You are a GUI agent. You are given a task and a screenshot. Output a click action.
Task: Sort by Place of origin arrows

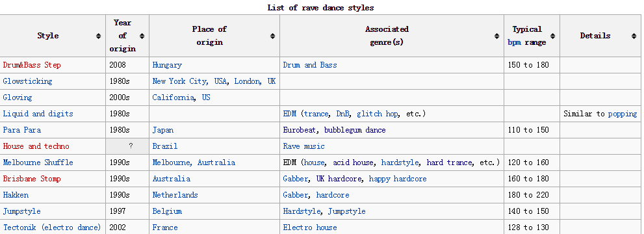click(x=272, y=36)
